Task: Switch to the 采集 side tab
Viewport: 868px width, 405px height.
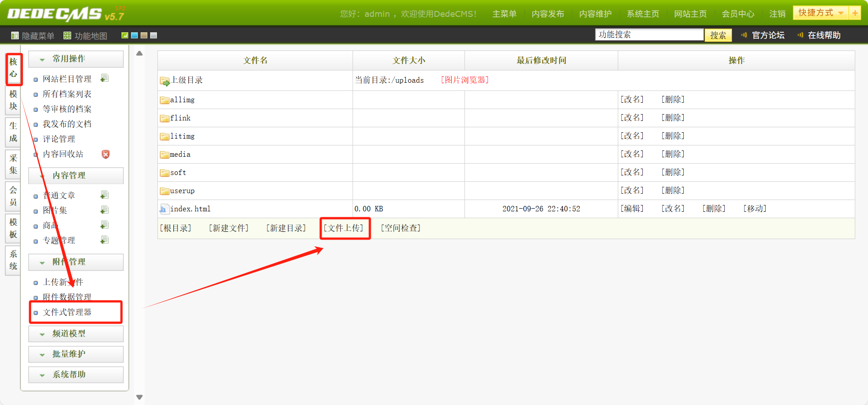Action: point(13,165)
